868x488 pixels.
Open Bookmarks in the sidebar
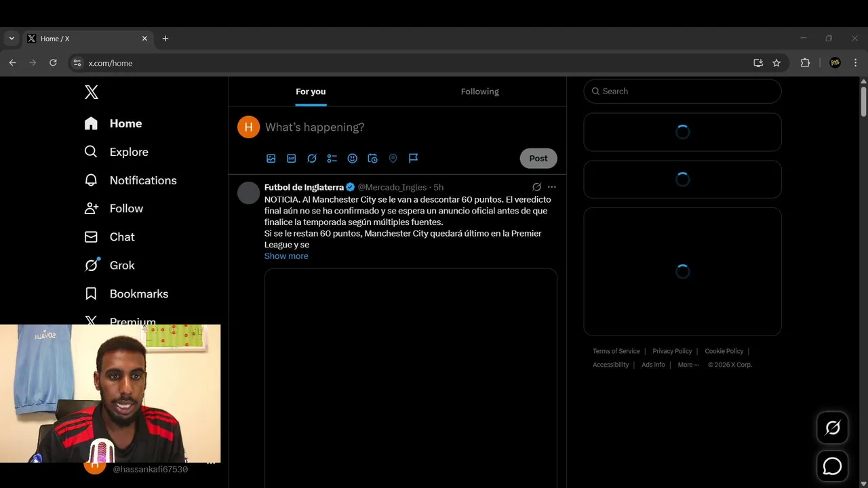click(x=126, y=294)
